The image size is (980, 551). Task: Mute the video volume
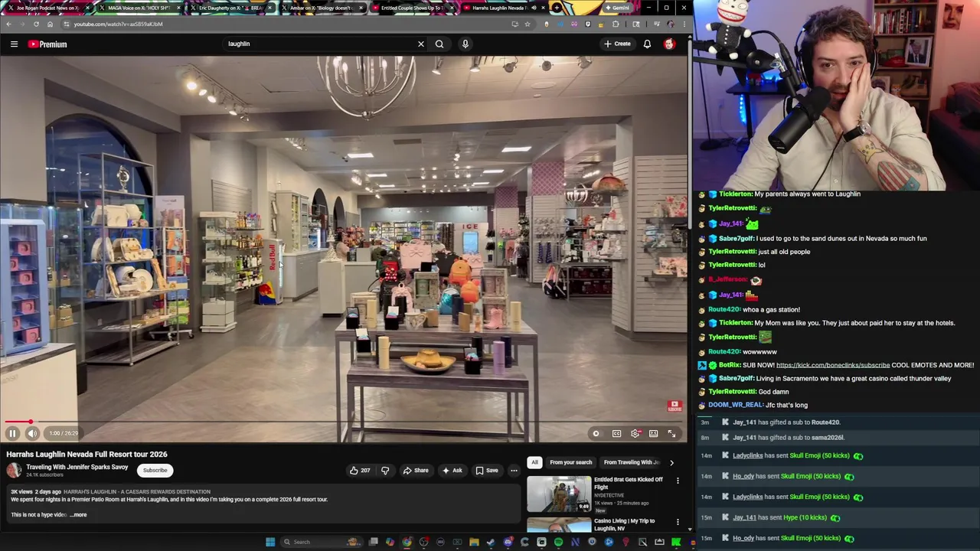click(x=32, y=433)
